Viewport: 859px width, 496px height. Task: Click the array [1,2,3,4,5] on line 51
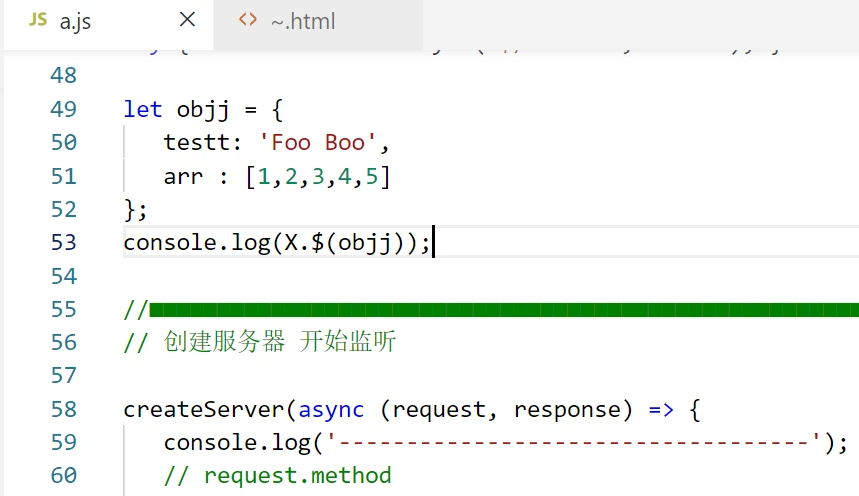pyautogui.click(x=317, y=176)
